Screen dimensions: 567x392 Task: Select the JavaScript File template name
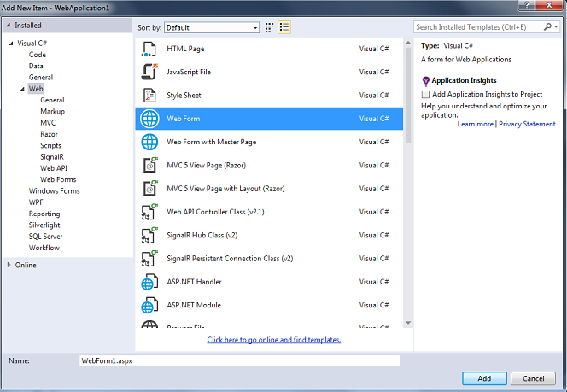coord(189,72)
